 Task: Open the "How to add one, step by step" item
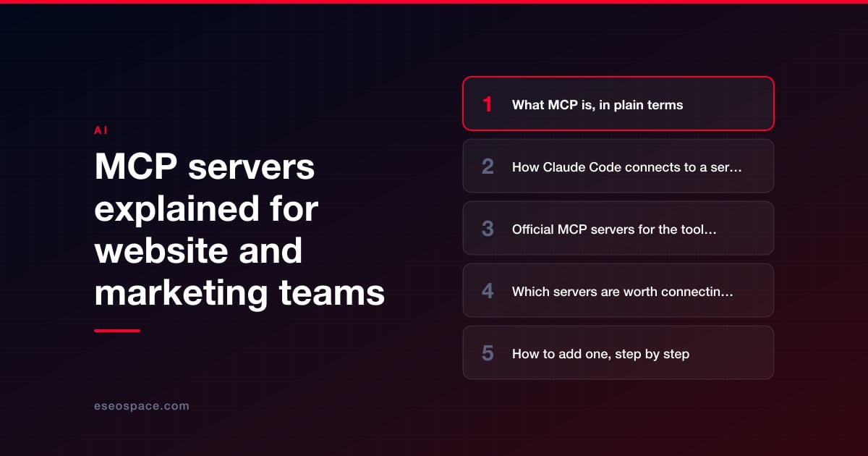(618, 352)
